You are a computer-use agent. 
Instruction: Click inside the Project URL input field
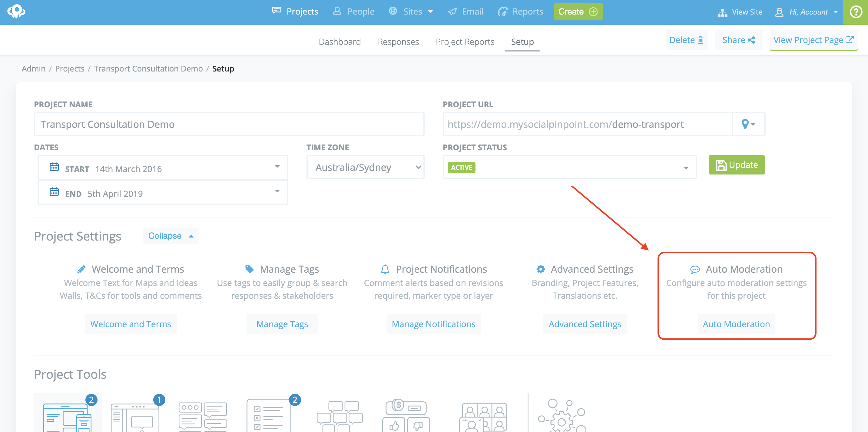tap(587, 124)
